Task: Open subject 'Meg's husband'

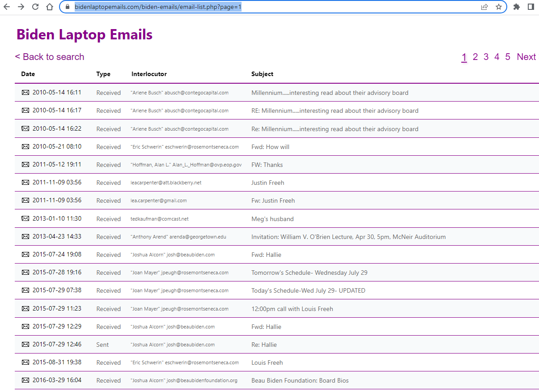Action: click(272, 219)
